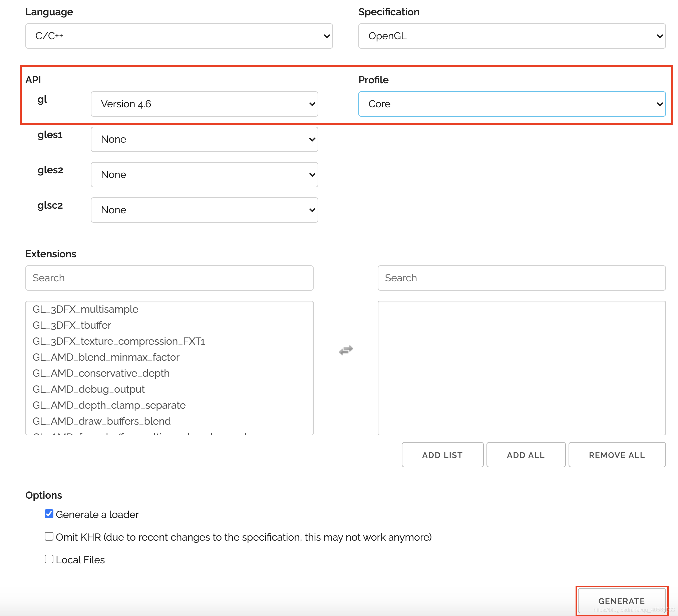Open the gles1 version dropdown

204,139
